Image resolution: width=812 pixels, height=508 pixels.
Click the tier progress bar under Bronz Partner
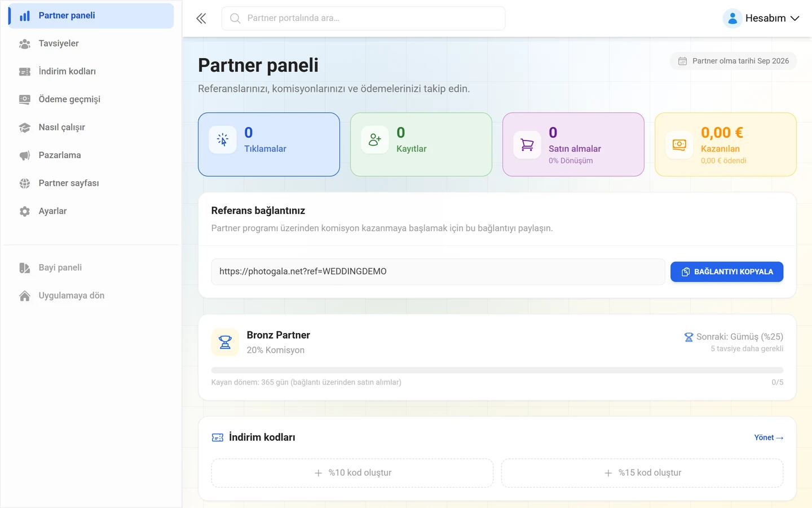coord(497,370)
